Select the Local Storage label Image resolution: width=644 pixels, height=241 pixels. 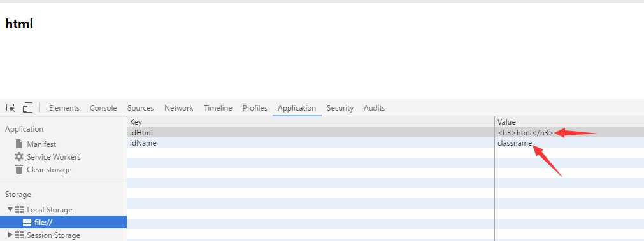49,209
